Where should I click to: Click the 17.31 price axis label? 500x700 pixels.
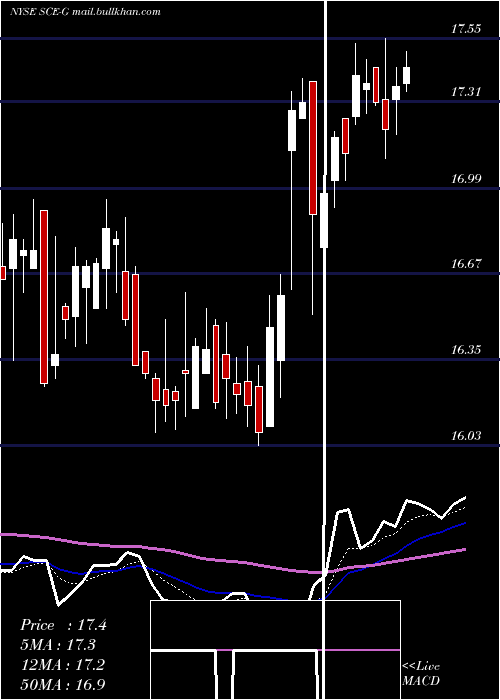click(x=466, y=92)
